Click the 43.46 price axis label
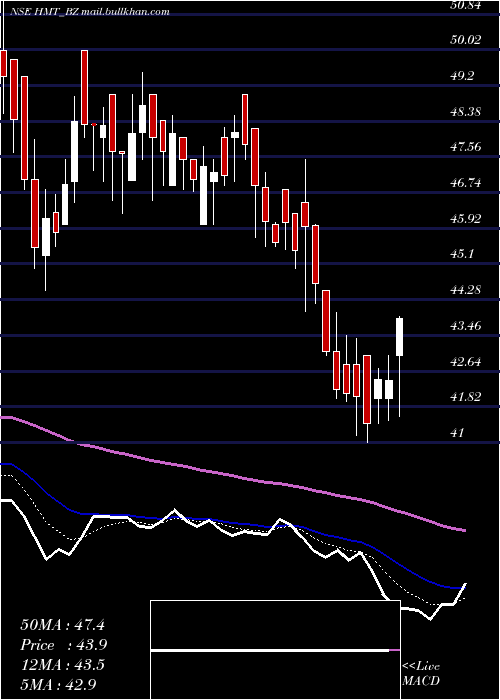 pyautogui.click(x=466, y=326)
